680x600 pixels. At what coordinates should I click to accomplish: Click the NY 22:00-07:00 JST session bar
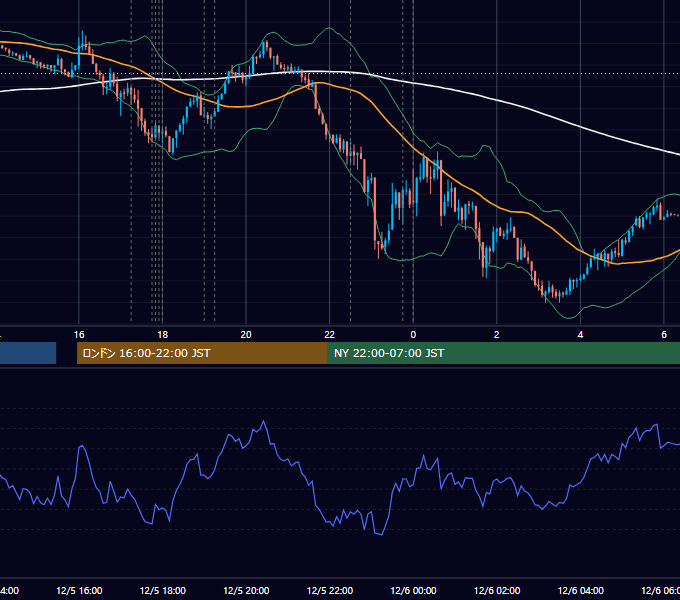(x=504, y=353)
